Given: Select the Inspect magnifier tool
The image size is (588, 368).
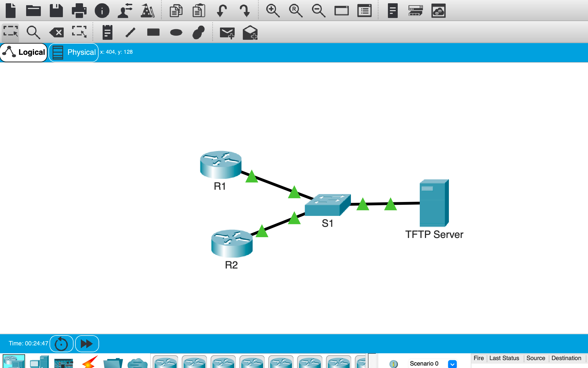Looking at the screenshot, I should click(x=33, y=32).
